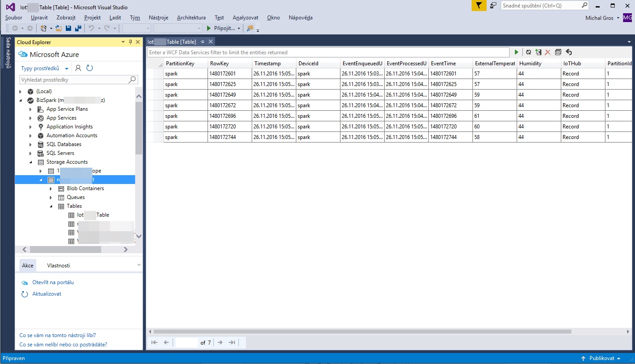The image size is (635, 364).
Task: Undo changes in the table editor
Action: (568, 52)
